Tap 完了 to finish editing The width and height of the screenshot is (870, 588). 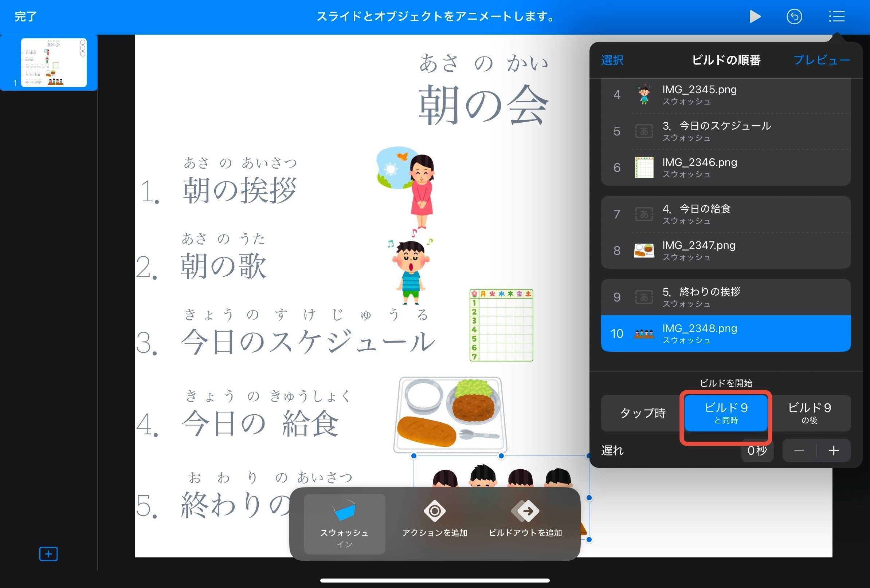tap(25, 16)
